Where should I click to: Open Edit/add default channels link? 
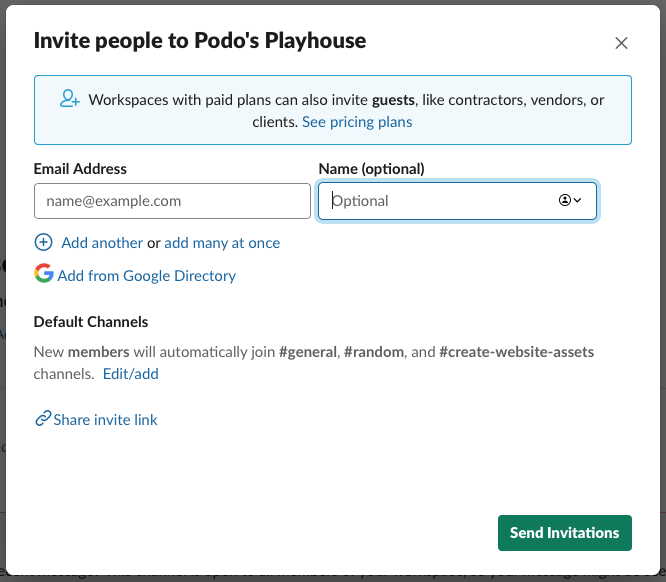[x=131, y=374]
